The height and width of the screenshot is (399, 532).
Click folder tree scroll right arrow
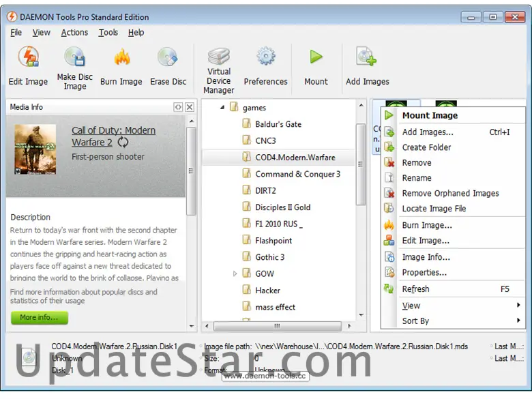[349, 326]
